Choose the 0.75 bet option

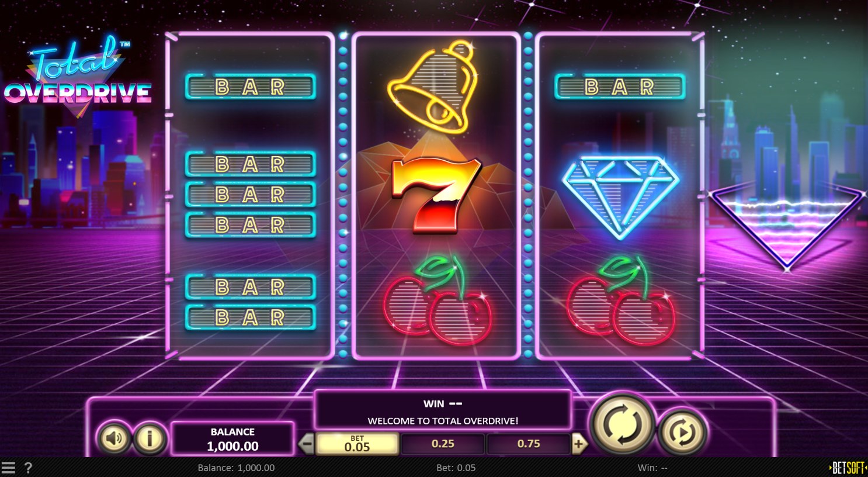tap(529, 444)
